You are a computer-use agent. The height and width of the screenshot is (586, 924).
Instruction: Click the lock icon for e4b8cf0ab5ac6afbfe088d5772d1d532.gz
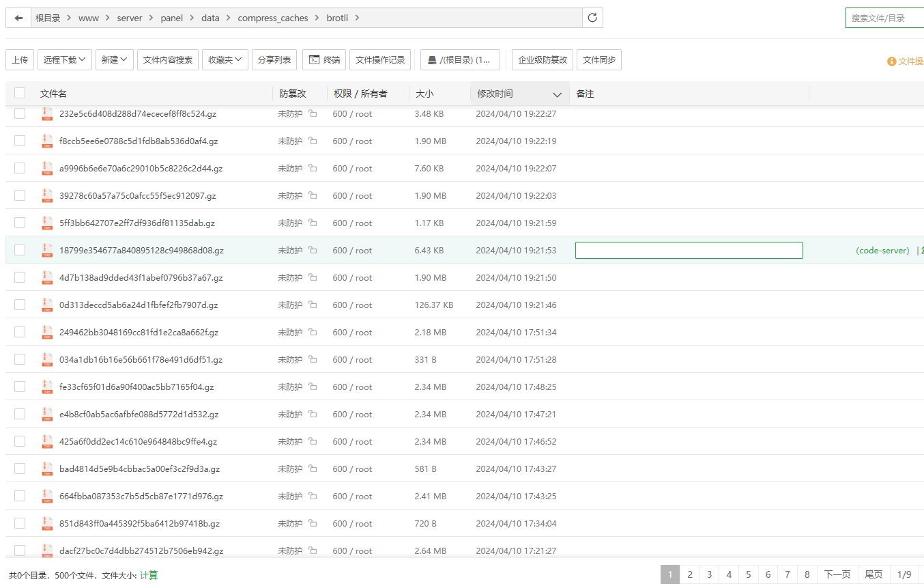click(x=313, y=414)
